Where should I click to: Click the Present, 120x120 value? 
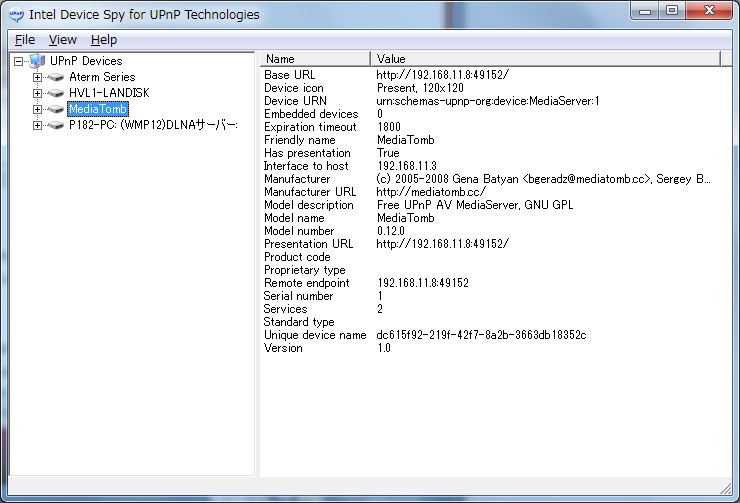pyautogui.click(x=420, y=88)
